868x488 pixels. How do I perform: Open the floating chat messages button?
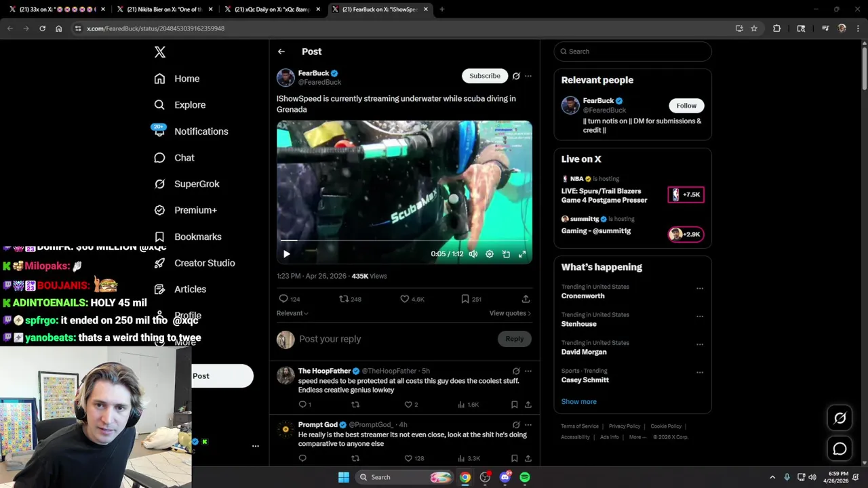[x=840, y=449]
